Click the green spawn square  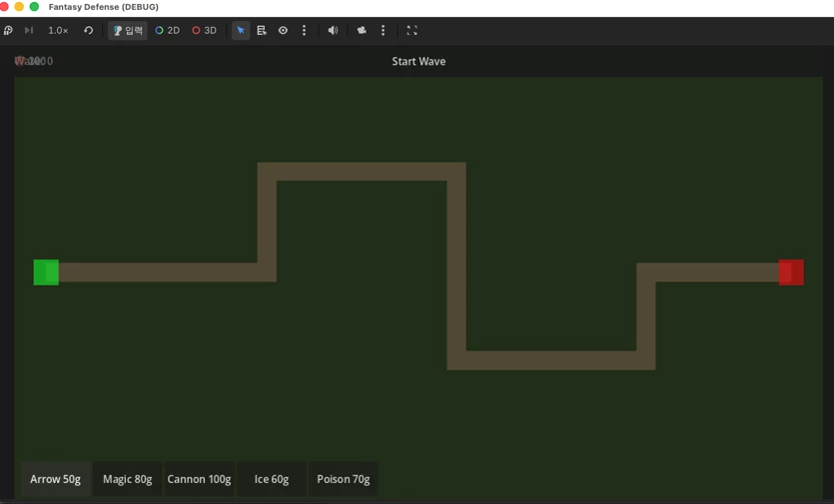pyautogui.click(x=46, y=272)
